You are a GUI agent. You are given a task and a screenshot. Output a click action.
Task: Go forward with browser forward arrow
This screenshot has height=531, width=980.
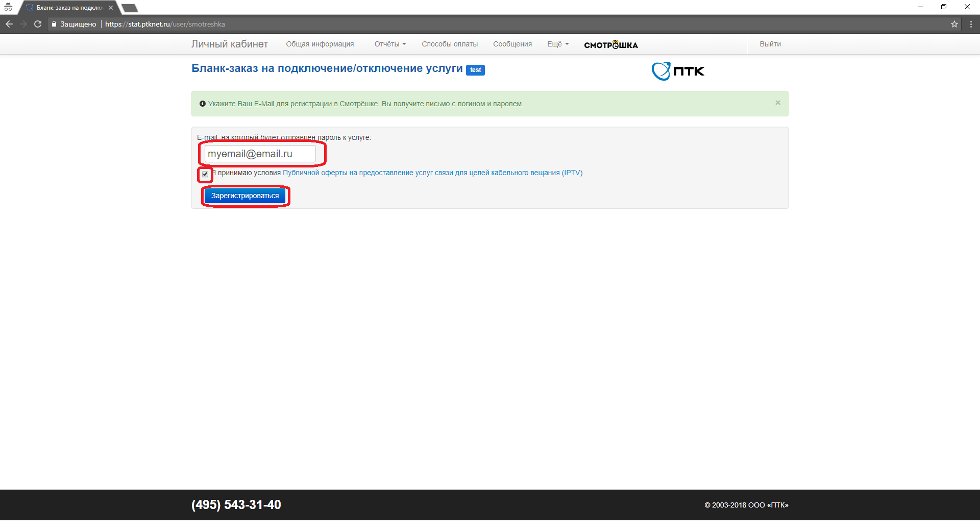click(x=23, y=24)
